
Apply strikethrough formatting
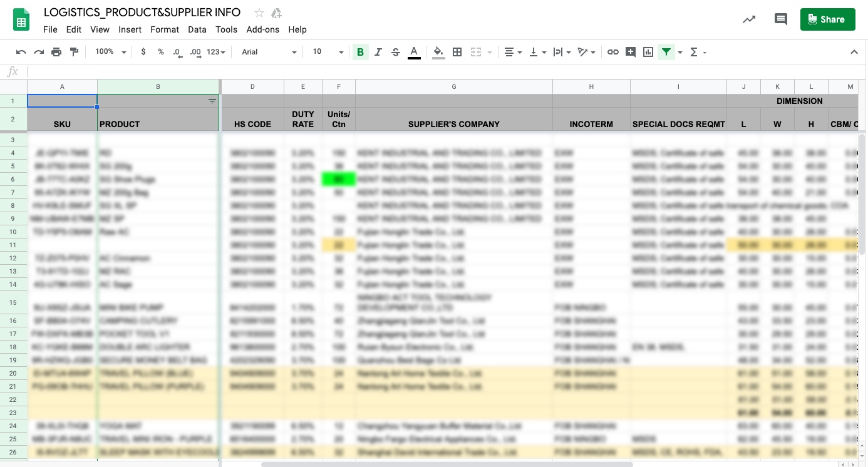[395, 52]
